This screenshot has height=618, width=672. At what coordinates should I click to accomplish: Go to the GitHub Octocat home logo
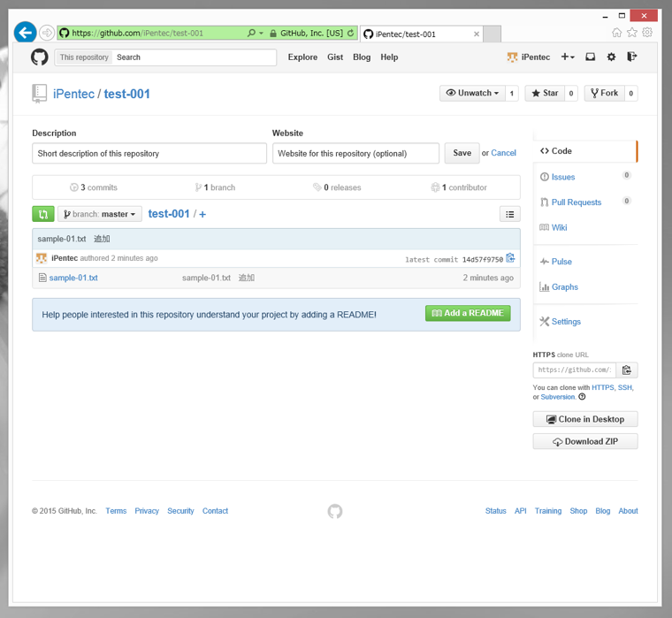(x=40, y=57)
